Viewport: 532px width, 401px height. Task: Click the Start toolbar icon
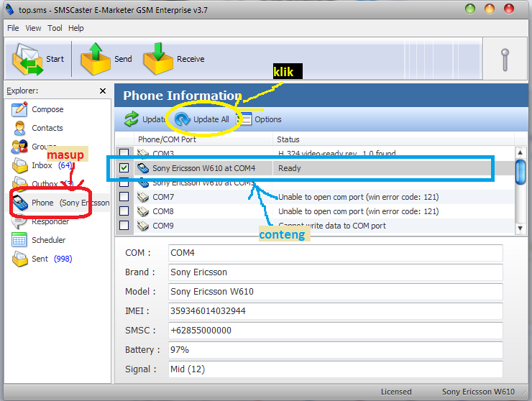point(28,60)
